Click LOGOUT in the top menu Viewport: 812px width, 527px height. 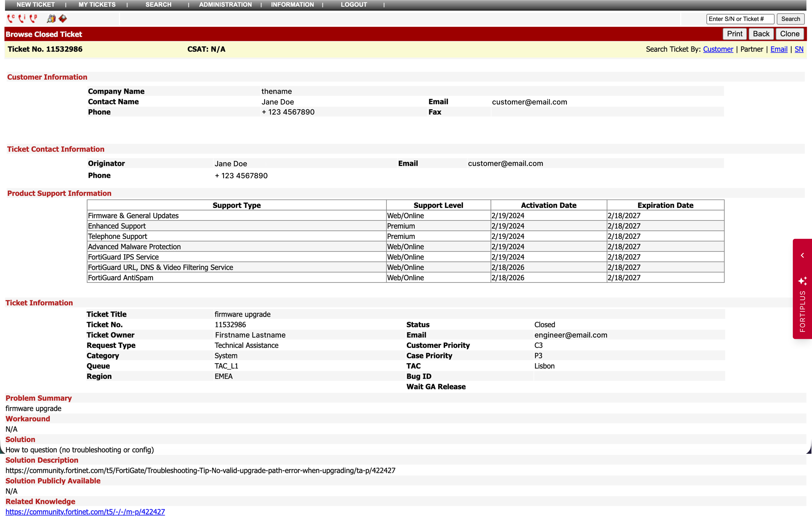click(x=354, y=5)
